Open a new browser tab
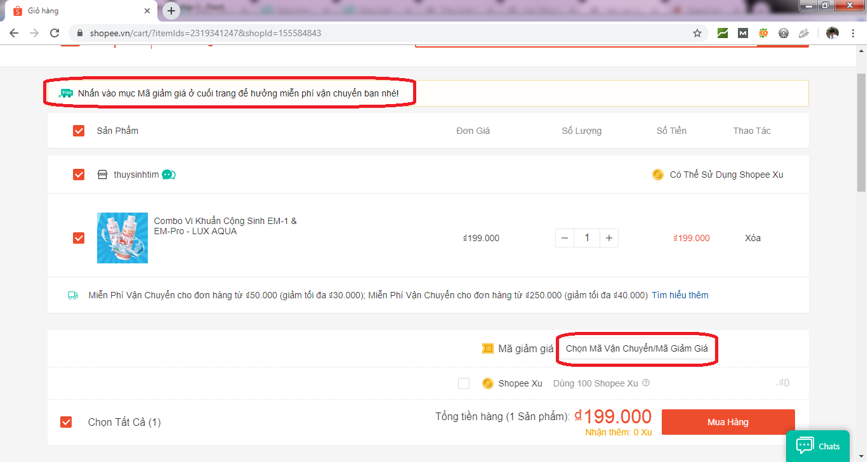The height and width of the screenshot is (462, 868). [171, 11]
